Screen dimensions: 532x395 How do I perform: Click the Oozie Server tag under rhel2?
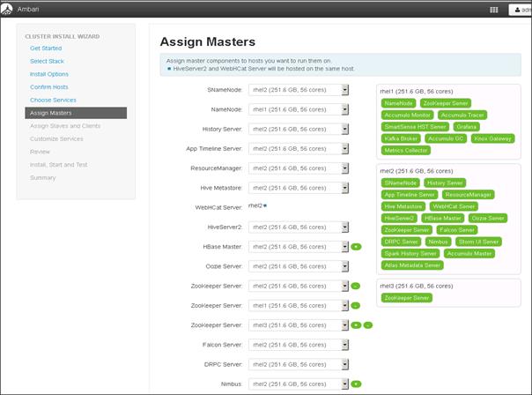(488, 219)
